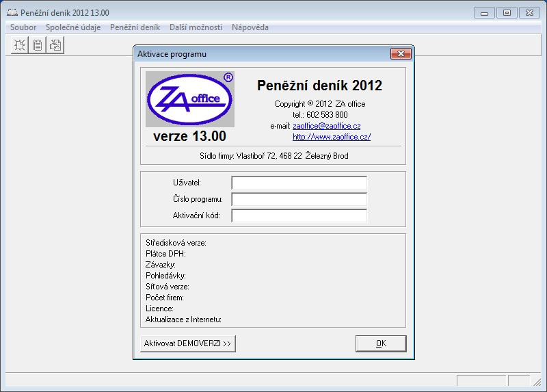Open the Další možnosti menu
The image size is (547, 392).
[x=196, y=27]
